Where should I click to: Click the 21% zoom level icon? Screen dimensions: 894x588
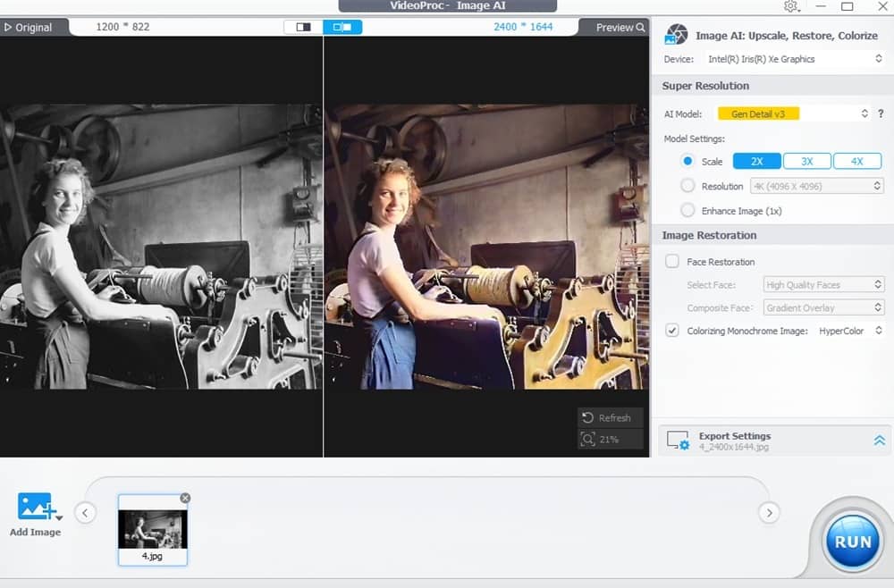(588, 439)
